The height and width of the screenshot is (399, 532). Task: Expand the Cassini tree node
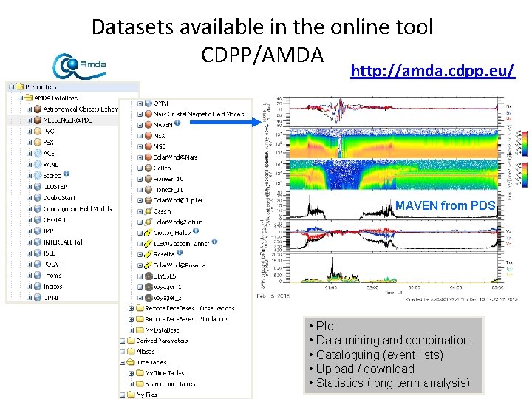(140, 211)
